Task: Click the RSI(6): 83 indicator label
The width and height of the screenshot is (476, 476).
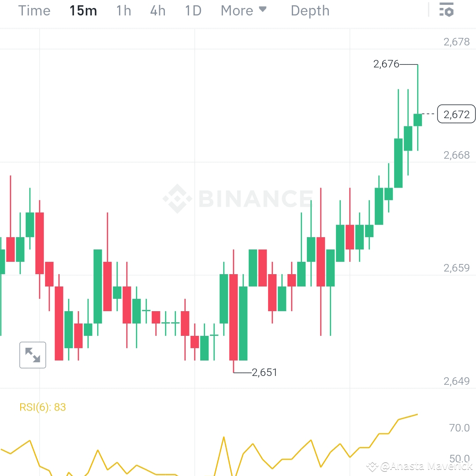Action: click(43, 407)
